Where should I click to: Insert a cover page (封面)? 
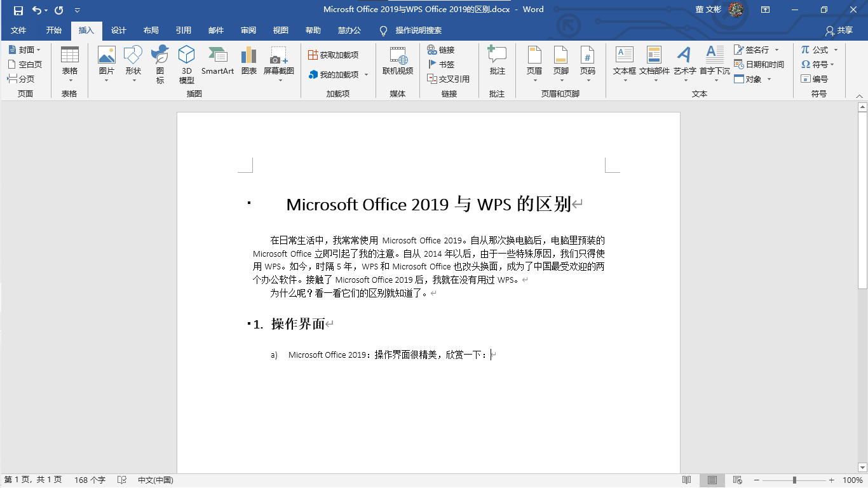click(24, 50)
